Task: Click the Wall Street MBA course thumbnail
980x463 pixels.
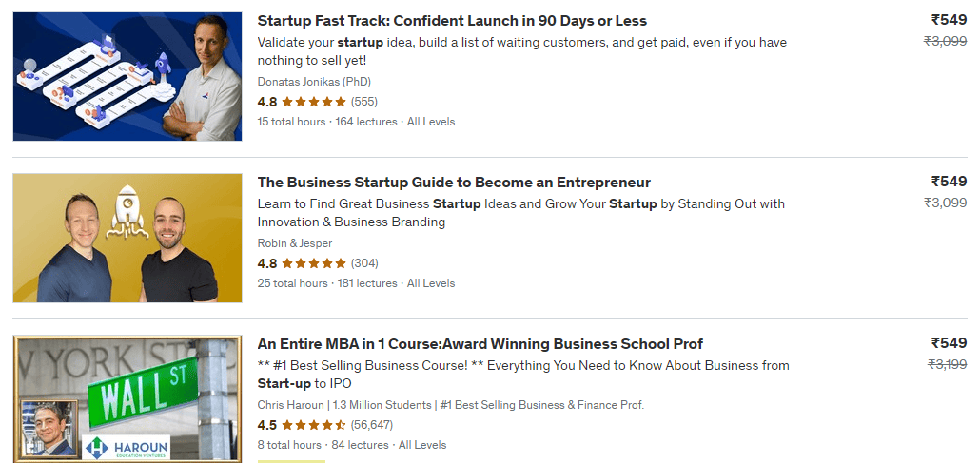Action: pos(127,398)
